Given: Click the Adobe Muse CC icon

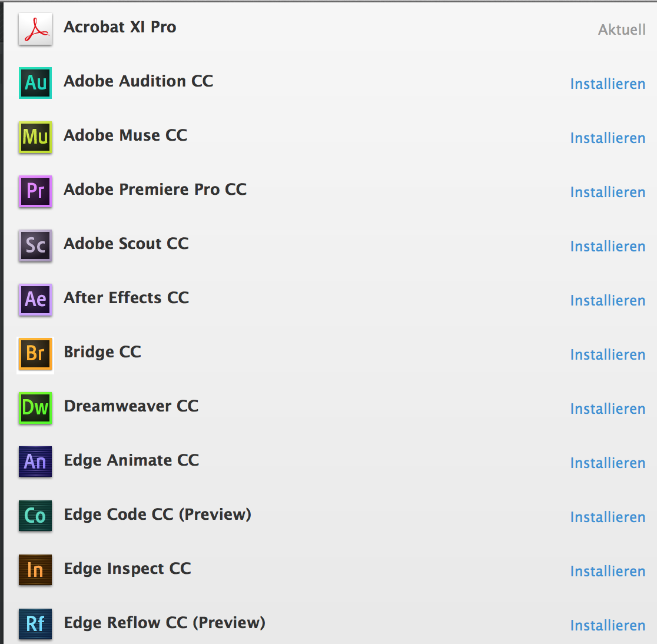Looking at the screenshot, I should pyautogui.click(x=35, y=137).
